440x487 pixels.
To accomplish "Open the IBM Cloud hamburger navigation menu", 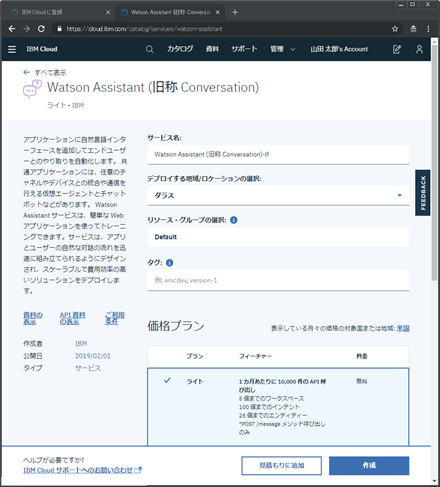I will point(12,49).
